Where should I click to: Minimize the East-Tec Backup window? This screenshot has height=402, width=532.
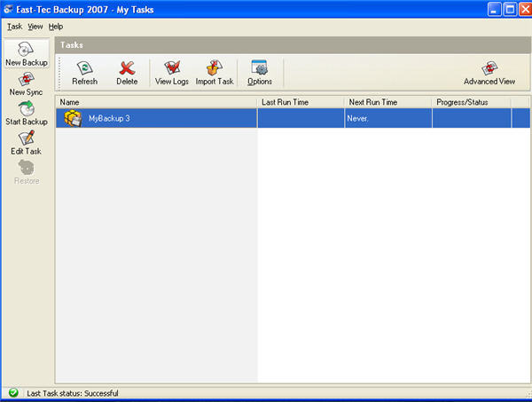point(495,10)
